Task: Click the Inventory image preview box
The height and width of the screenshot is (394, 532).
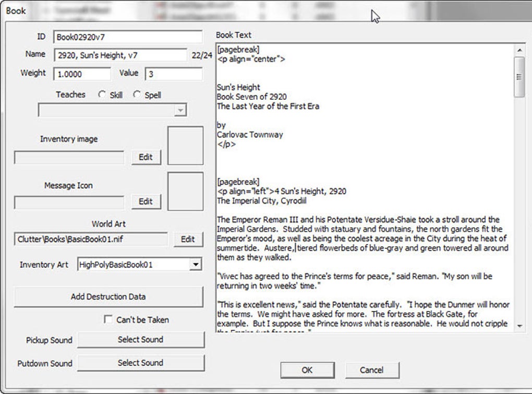Action: (186, 146)
